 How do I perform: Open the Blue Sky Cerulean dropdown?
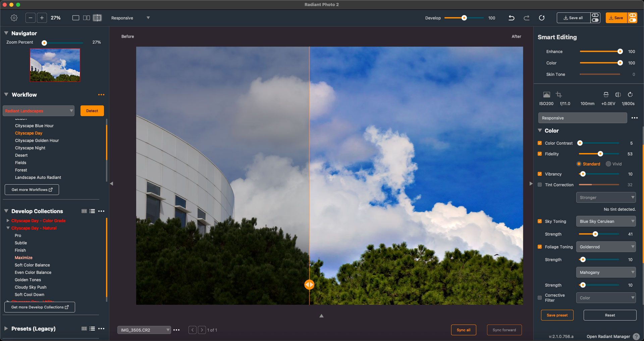click(606, 221)
